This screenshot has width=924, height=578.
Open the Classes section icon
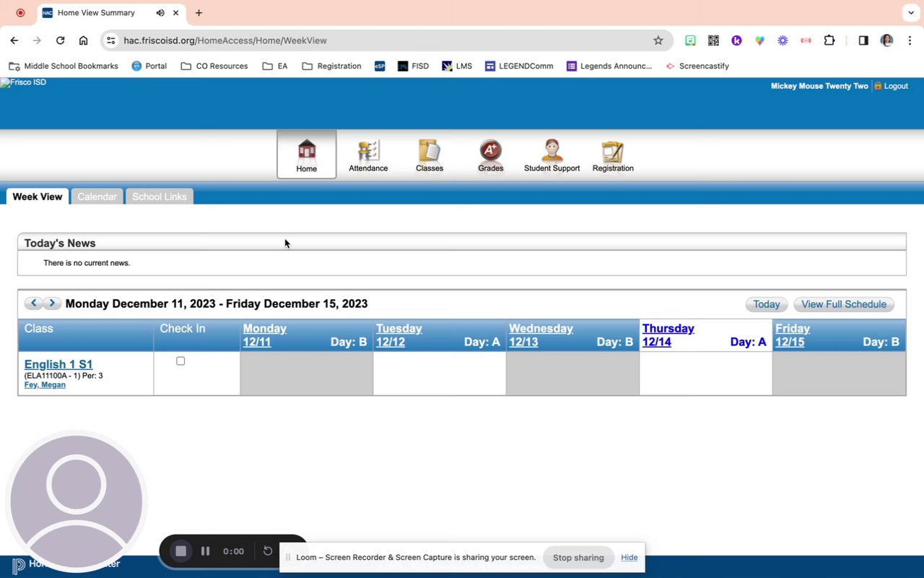tap(430, 155)
